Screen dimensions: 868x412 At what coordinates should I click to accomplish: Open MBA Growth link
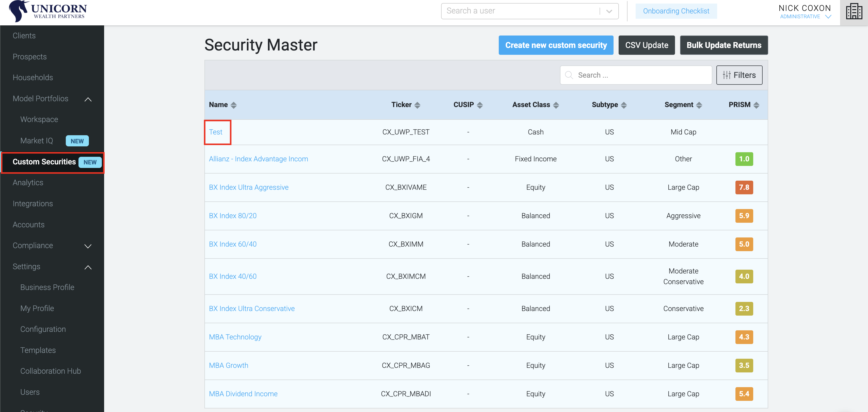pos(228,365)
